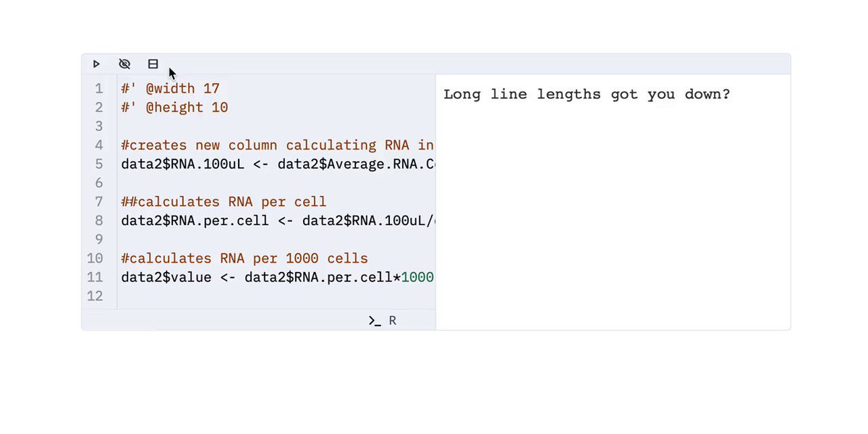Click the '##calculates RNA per cell' comment
Viewport: 868px width, 434px height.
coord(224,202)
